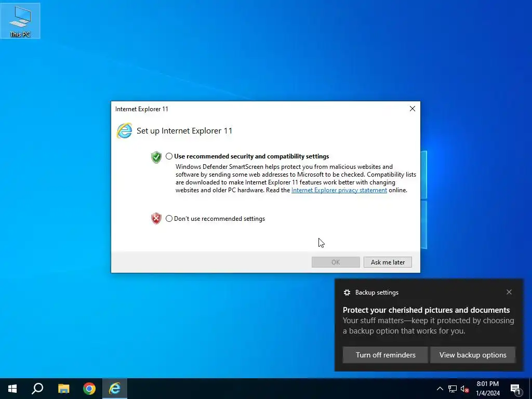Switch to Internet Explorer on the taskbar
The height and width of the screenshot is (399, 532).
point(115,389)
